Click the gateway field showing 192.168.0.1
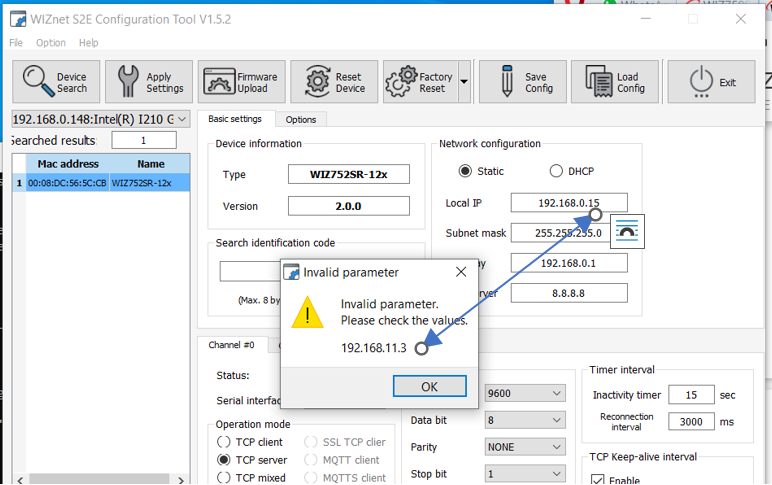772x485 pixels. (x=569, y=263)
